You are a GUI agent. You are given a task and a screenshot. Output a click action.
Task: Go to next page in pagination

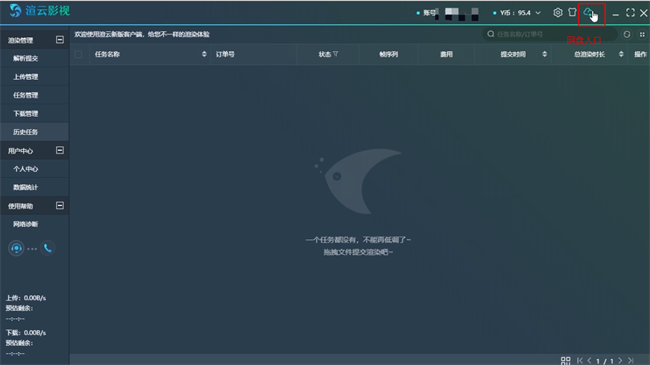[x=620, y=361]
